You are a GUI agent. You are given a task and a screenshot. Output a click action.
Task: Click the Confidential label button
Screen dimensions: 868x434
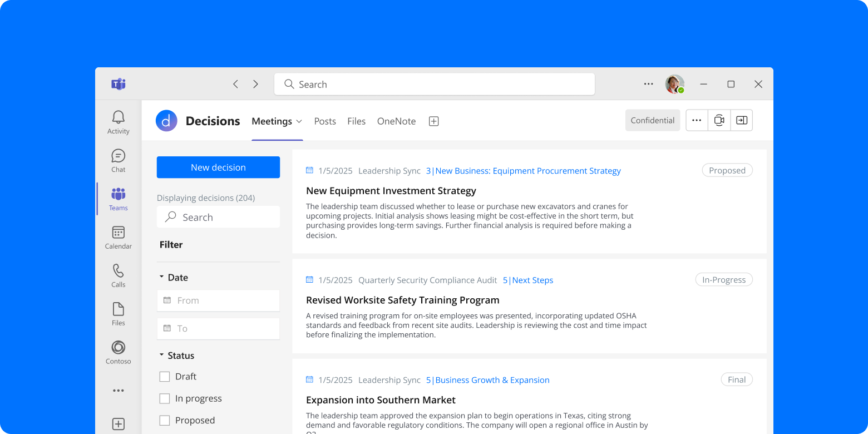(653, 120)
